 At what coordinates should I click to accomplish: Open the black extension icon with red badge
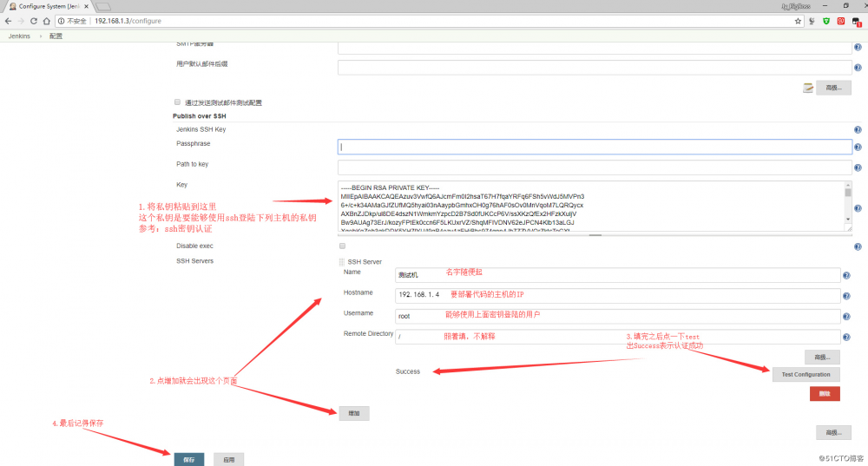[857, 22]
